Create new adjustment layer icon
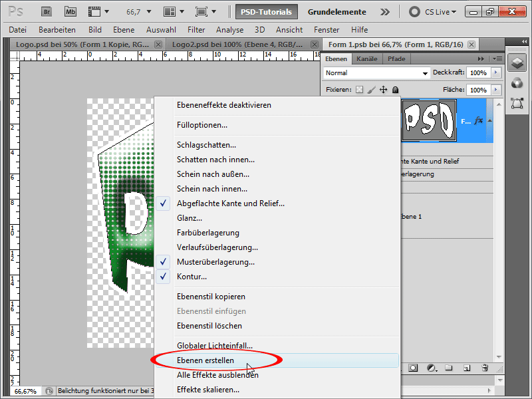 431,368
